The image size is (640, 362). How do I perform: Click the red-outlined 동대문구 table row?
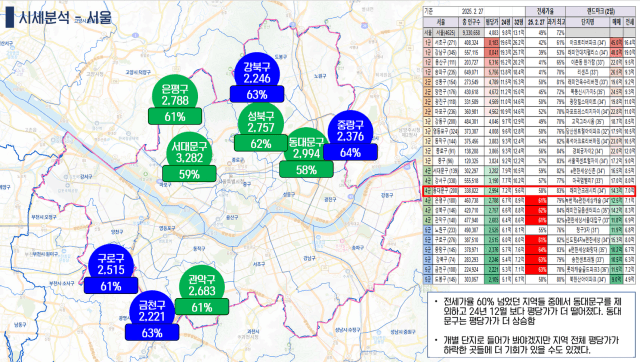529,191
